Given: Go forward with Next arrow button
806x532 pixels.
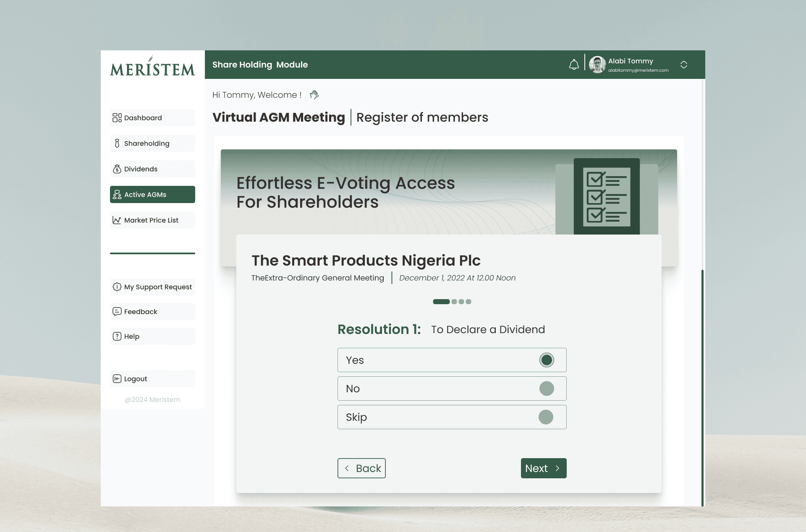Looking at the screenshot, I should pos(544,468).
